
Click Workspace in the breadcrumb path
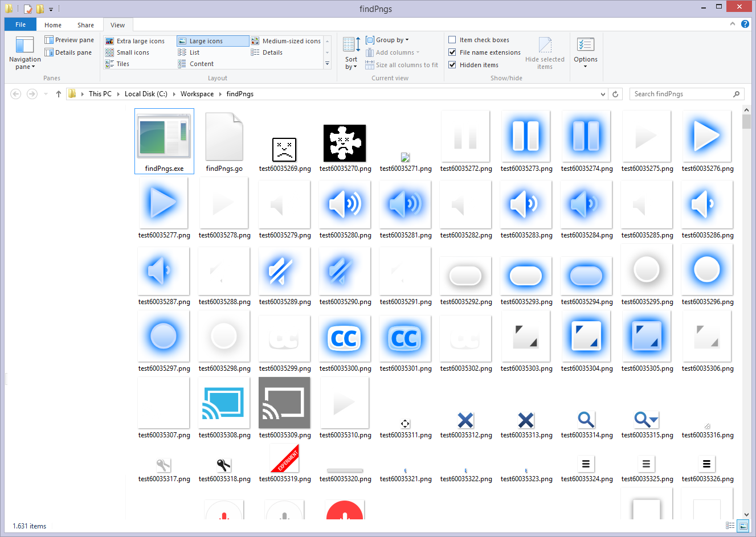[197, 94]
